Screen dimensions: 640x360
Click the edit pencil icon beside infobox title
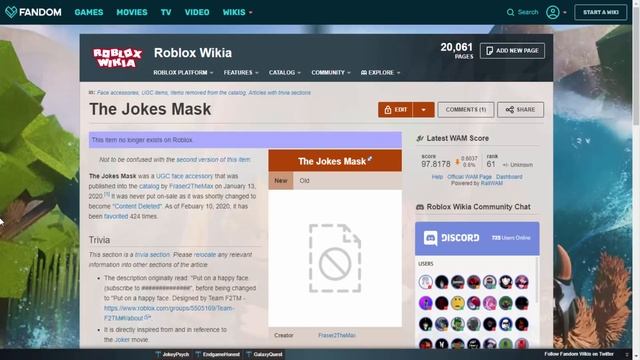coord(369,159)
